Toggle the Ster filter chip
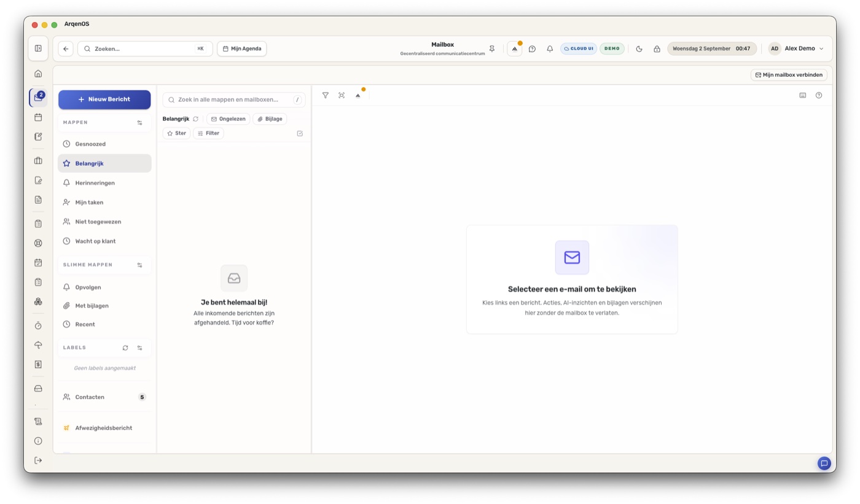Screen dimensions: 860x504 point(176,133)
